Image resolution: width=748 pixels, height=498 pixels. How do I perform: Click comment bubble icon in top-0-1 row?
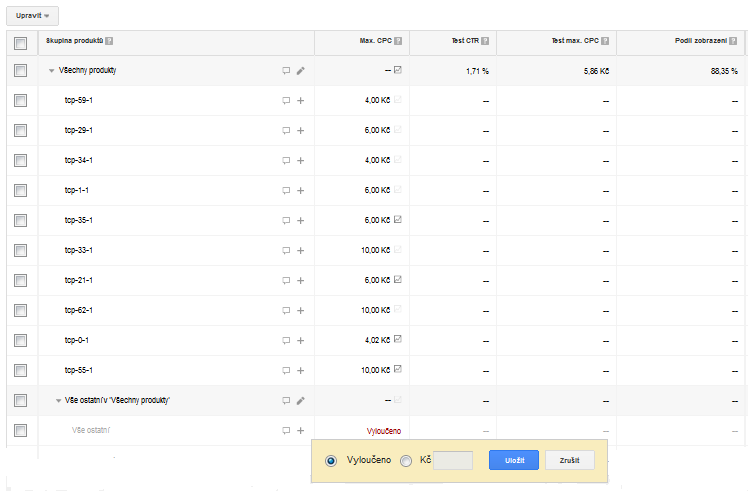click(x=286, y=341)
